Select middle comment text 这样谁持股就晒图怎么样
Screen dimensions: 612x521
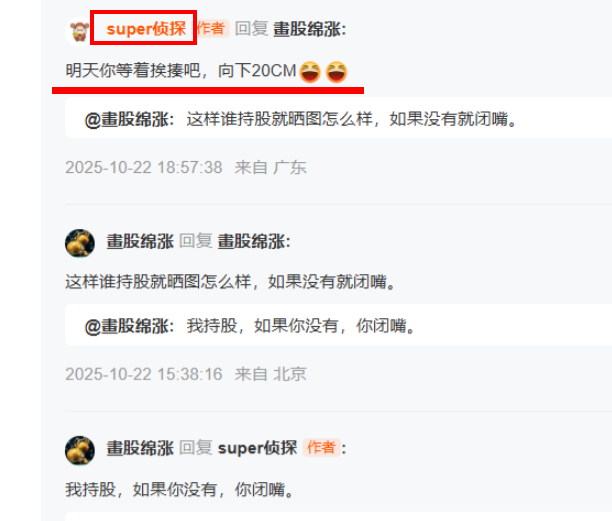(x=158, y=281)
